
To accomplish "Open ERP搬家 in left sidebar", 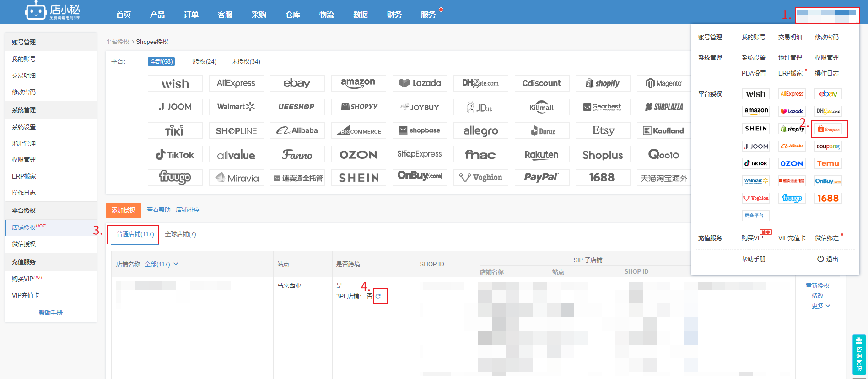I will click(x=24, y=176).
